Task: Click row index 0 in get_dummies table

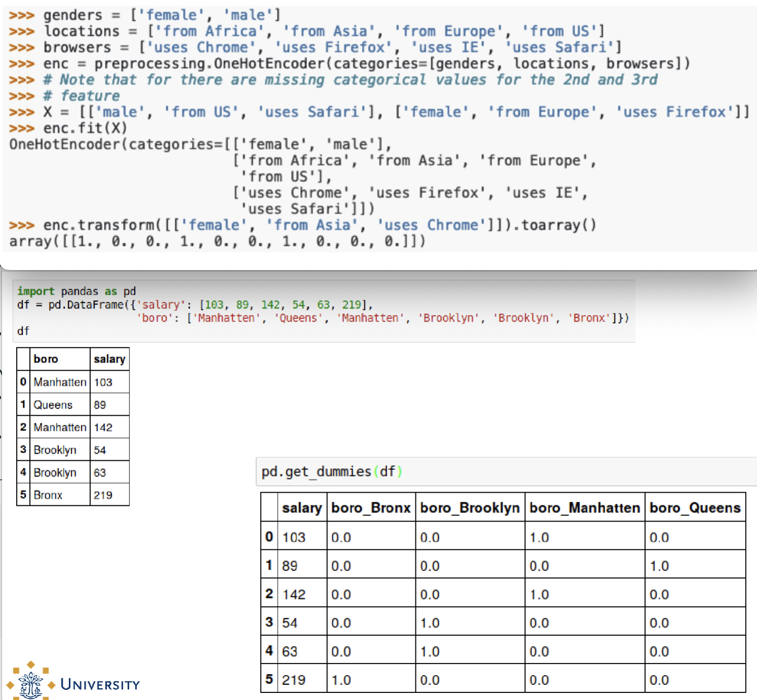Action: (269, 536)
